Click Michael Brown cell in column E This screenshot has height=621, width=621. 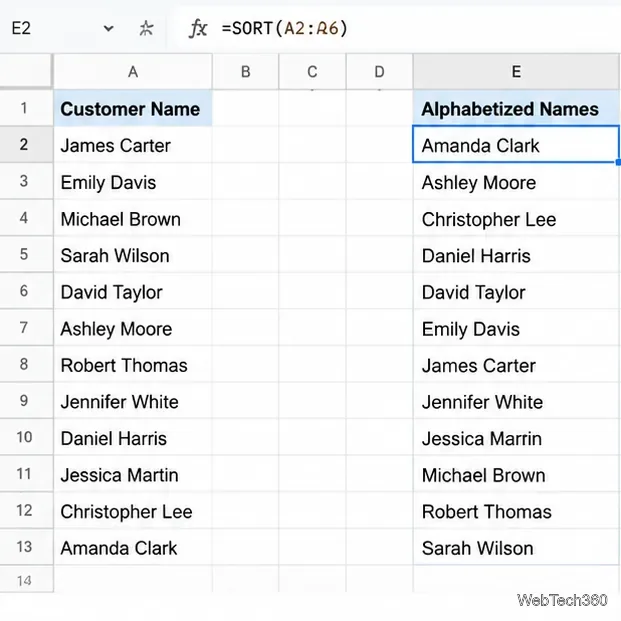(x=516, y=474)
